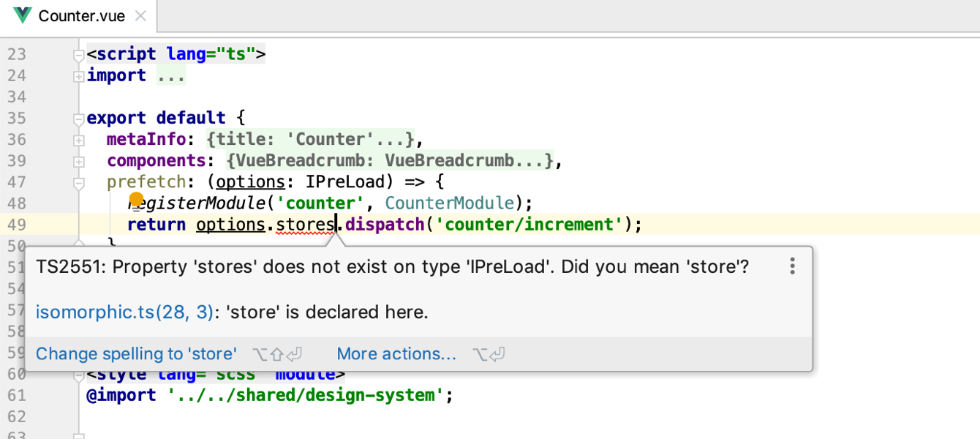Click the underlined 'stores' error text
The height and width of the screenshot is (439, 980).
point(304,225)
